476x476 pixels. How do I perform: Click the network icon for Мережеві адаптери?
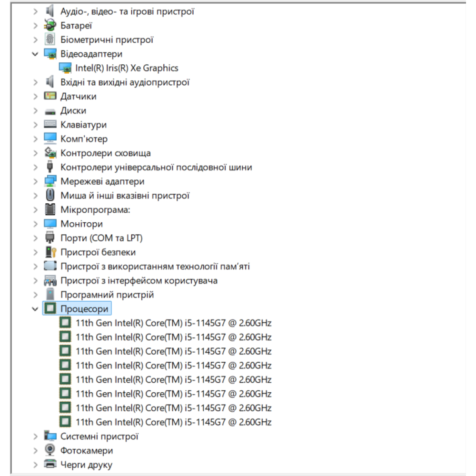tap(50, 181)
